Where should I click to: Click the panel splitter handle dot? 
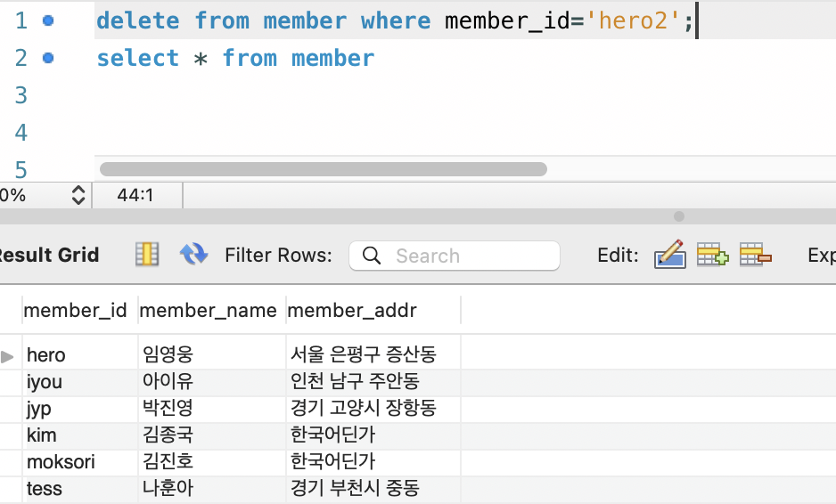click(x=679, y=215)
